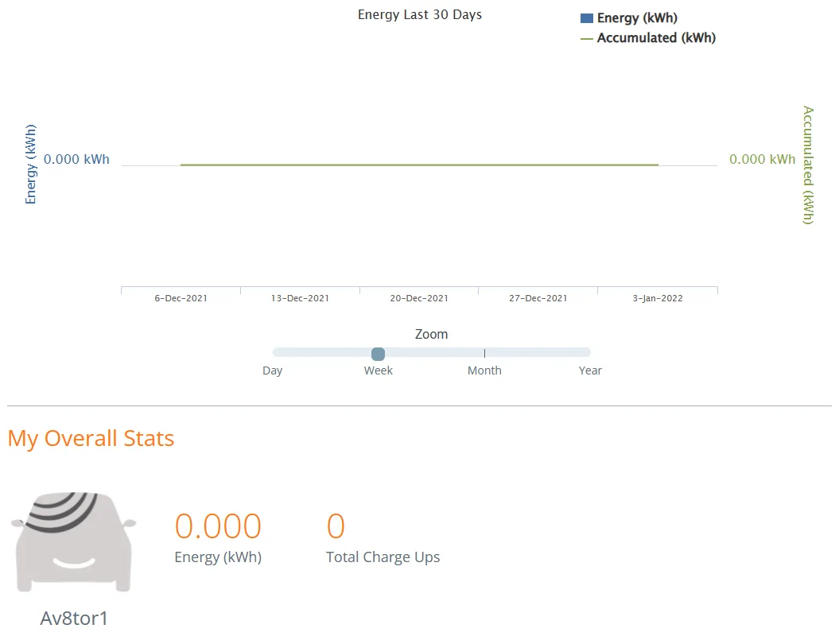This screenshot has width=839, height=644.
Task: Click the right end of zoom track
Action: click(588, 352)
